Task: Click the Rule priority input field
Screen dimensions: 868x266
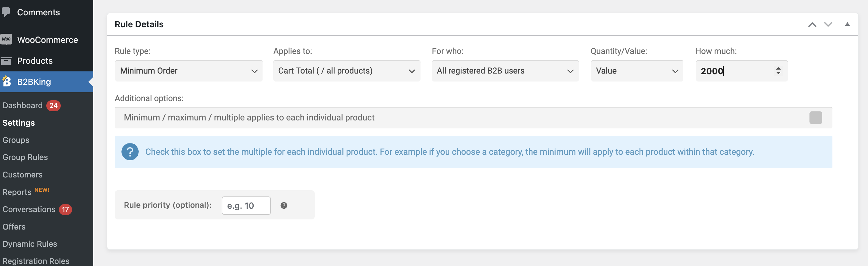Action: click(x=246, y=205)
